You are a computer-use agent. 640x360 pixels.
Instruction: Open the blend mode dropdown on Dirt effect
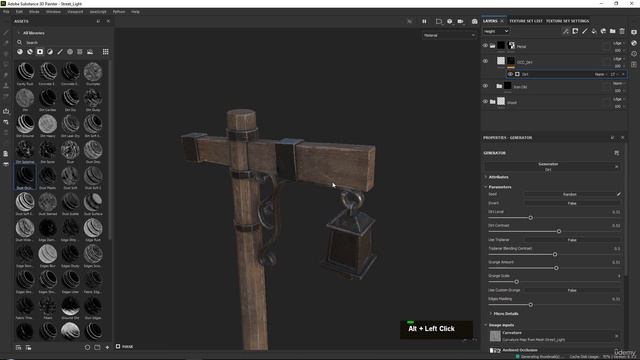click(600, 74)
